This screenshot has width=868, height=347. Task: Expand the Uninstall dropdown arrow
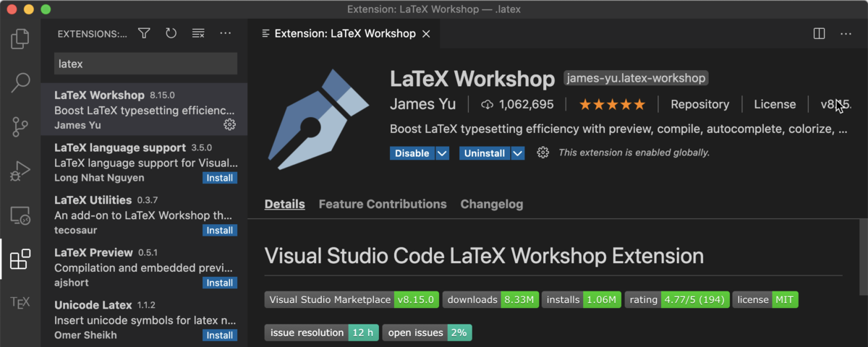coord(517,153)
